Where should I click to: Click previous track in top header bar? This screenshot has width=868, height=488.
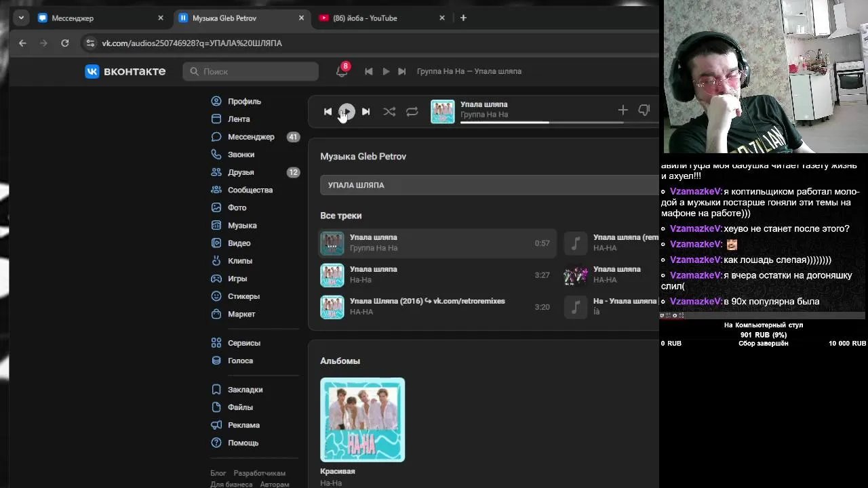pos(368,71)
